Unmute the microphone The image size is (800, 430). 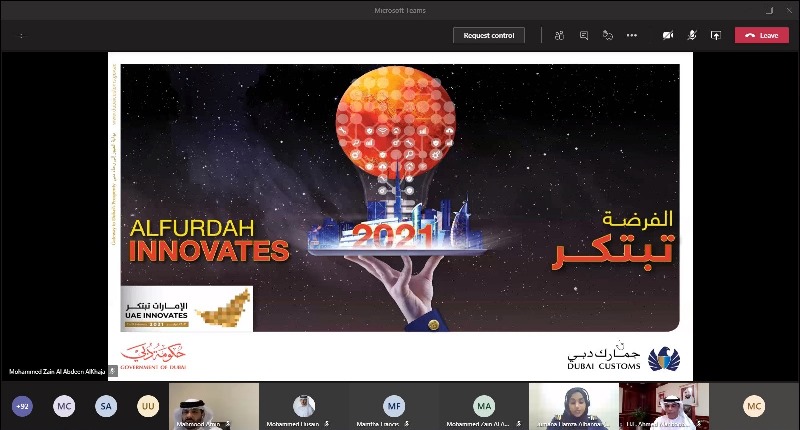[x=692, y=35]
